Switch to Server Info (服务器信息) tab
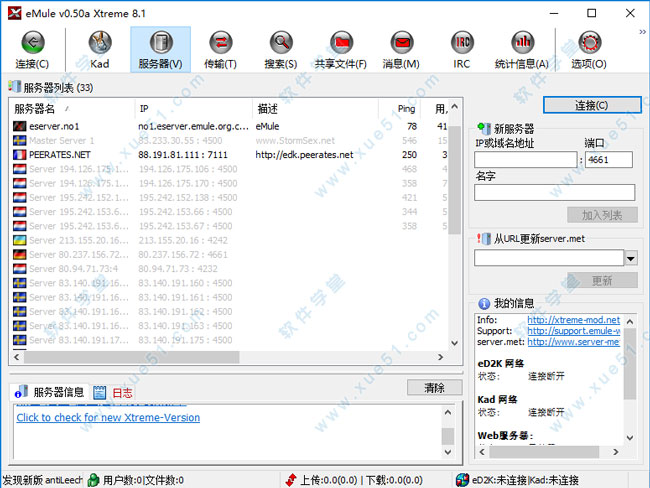The image size is (650, 488). (49, 392)
